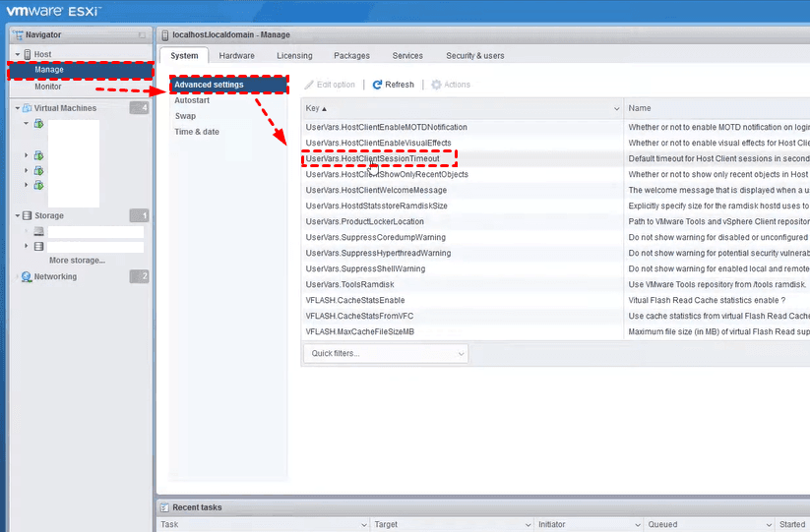Collapse the Virtual Machines tree node
This screenshot has height=532, width=810.
tap(18, 108)
